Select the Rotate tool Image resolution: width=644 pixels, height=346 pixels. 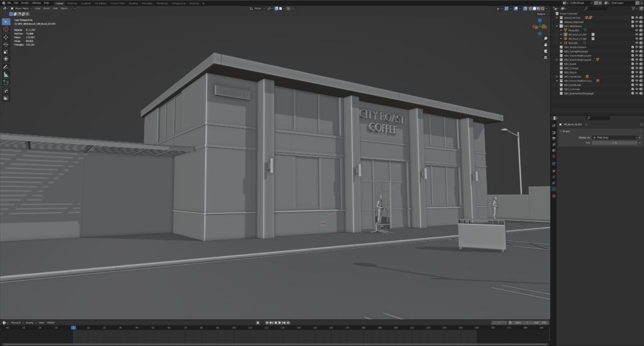pos(6,45)
